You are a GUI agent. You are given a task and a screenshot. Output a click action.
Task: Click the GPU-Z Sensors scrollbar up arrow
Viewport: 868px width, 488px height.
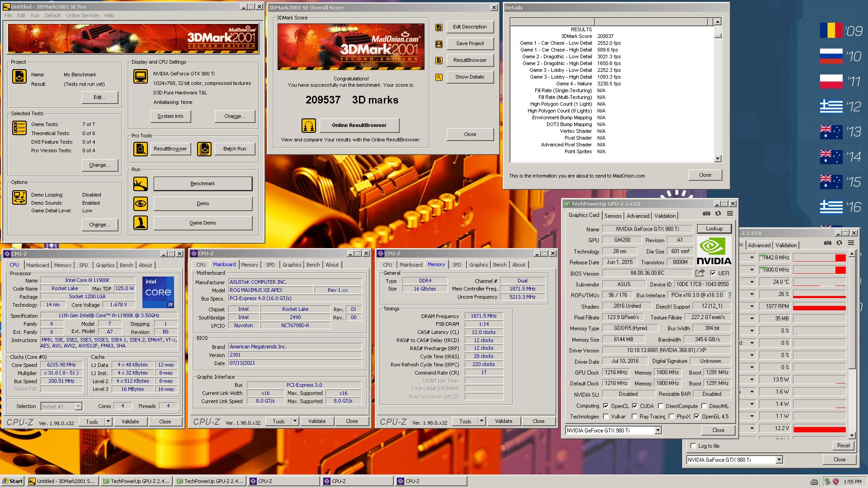tap(852, 254)
